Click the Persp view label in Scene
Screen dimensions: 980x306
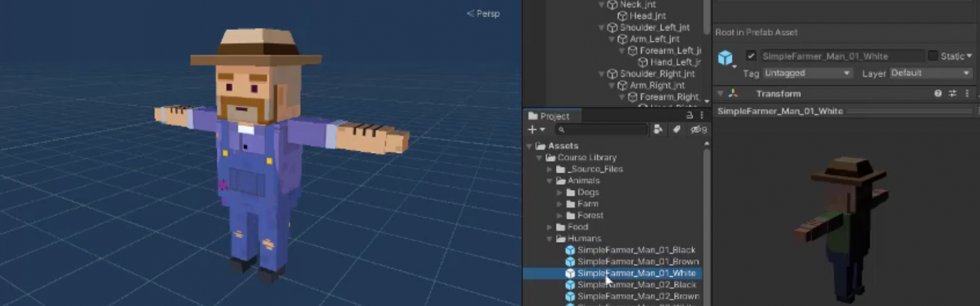(x=483, y=14)
